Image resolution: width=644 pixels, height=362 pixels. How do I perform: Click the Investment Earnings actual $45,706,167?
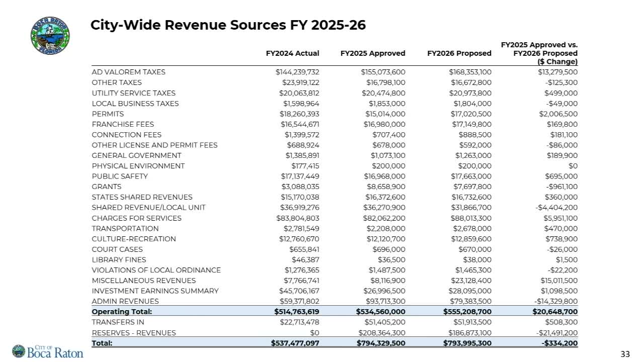pyautogui.click(x=299, y=291)
